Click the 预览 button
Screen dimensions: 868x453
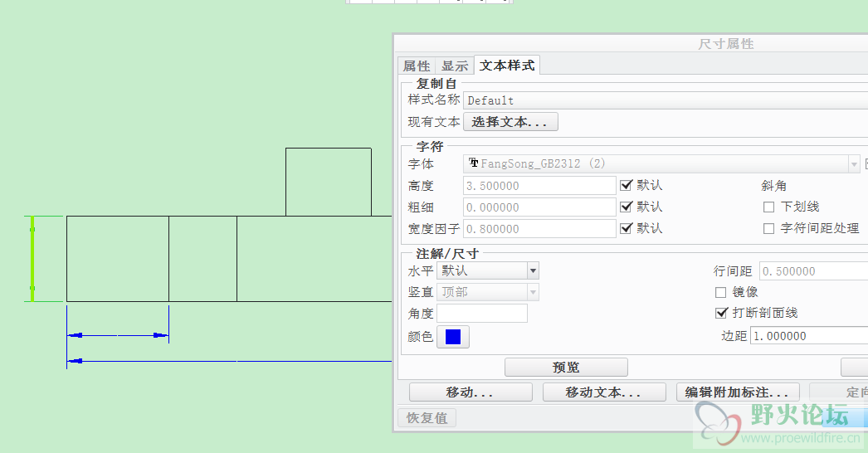pos(566,368)
